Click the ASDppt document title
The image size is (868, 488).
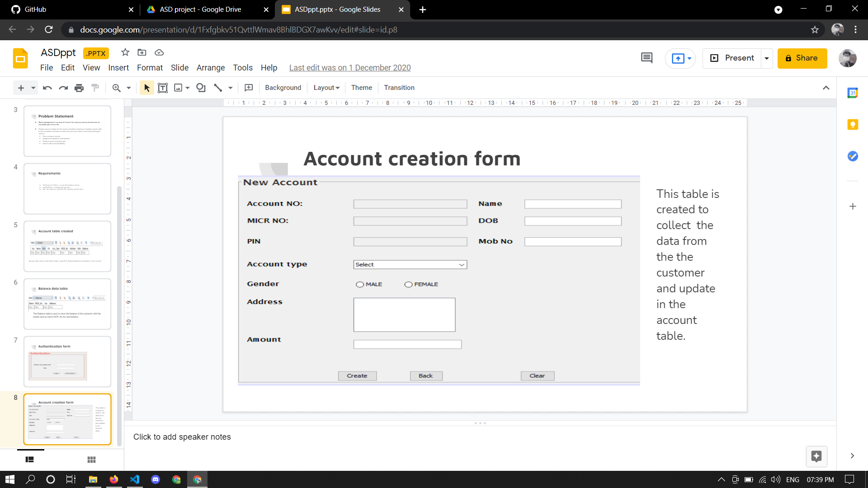(x=58, y=52)
